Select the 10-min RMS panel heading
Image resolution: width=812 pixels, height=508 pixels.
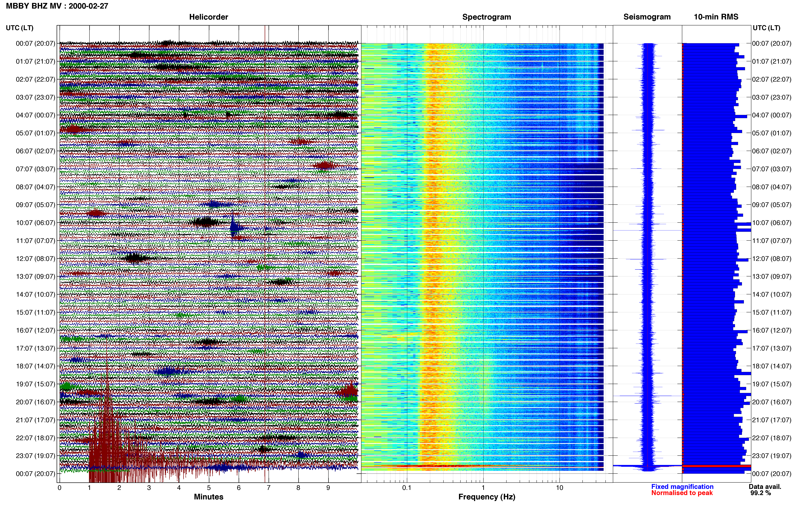point(716,17)
